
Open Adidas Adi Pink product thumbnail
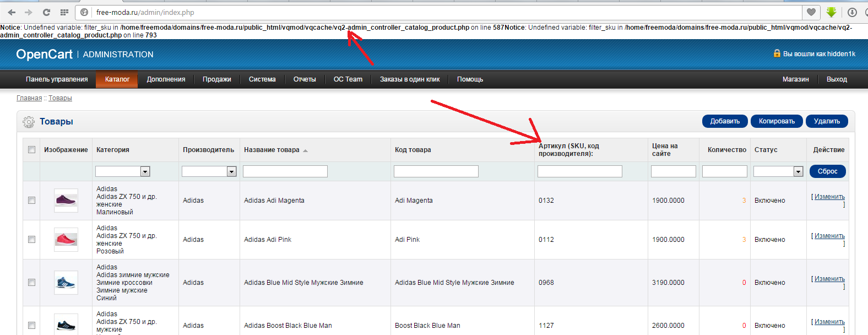click(x=66, y=240)
